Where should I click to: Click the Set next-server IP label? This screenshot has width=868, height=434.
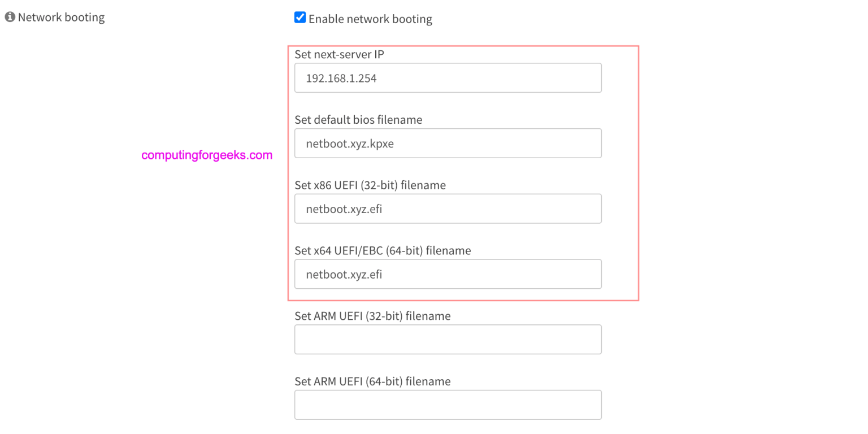pos(338,54)
